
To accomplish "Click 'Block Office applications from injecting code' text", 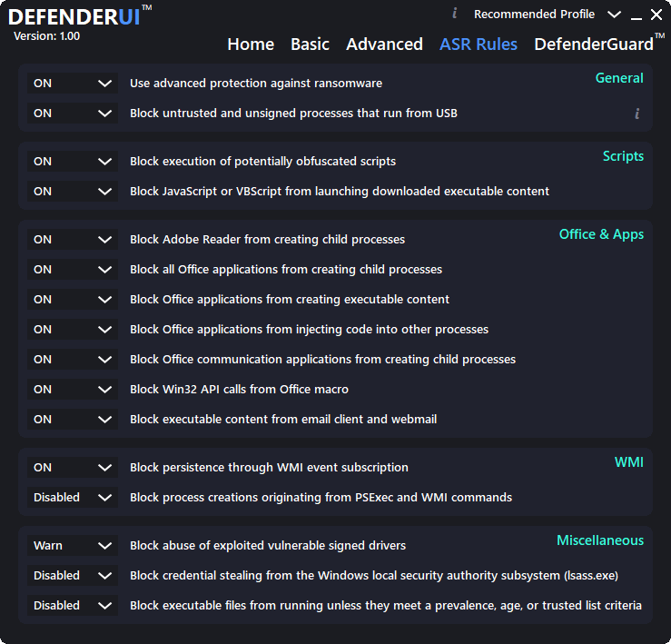I will tap(309, 330).
